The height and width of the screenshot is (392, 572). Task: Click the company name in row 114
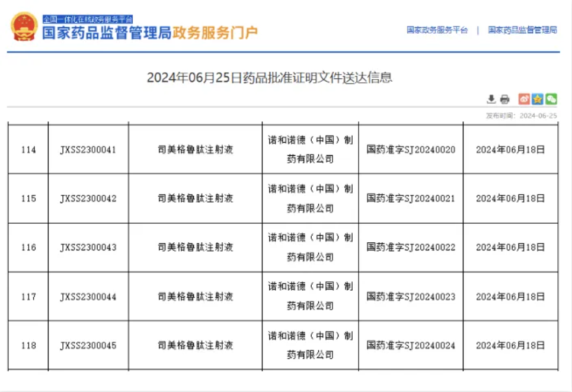coord(311,149)
